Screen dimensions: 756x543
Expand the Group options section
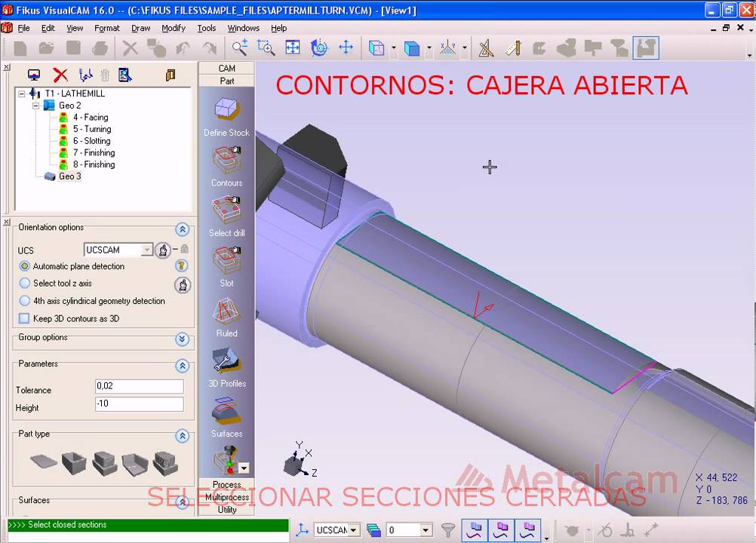point(183,339)
